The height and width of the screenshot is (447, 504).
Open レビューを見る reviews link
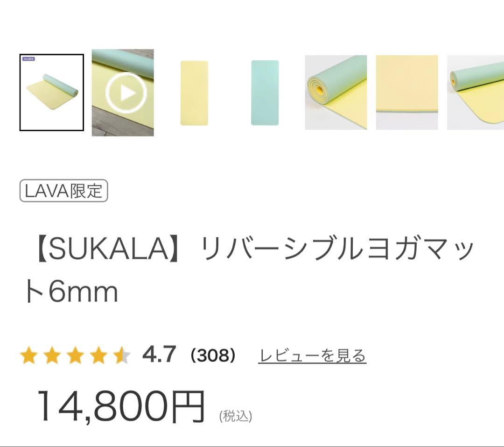(x=313, y=355)
